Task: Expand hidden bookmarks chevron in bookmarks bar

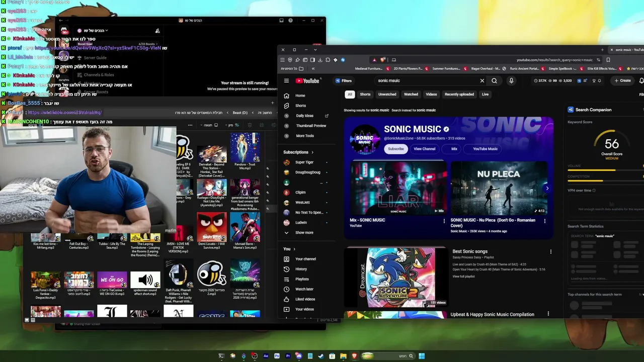Action: tap(313, 68)
